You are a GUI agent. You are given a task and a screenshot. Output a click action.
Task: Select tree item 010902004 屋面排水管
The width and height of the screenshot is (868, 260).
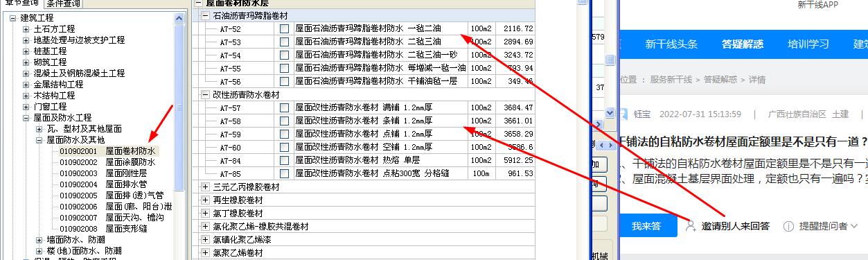point(103,184)
